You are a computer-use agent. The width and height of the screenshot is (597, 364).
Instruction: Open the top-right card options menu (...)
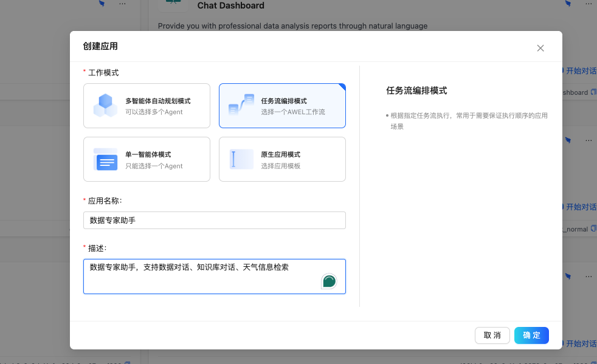[588, 4]
